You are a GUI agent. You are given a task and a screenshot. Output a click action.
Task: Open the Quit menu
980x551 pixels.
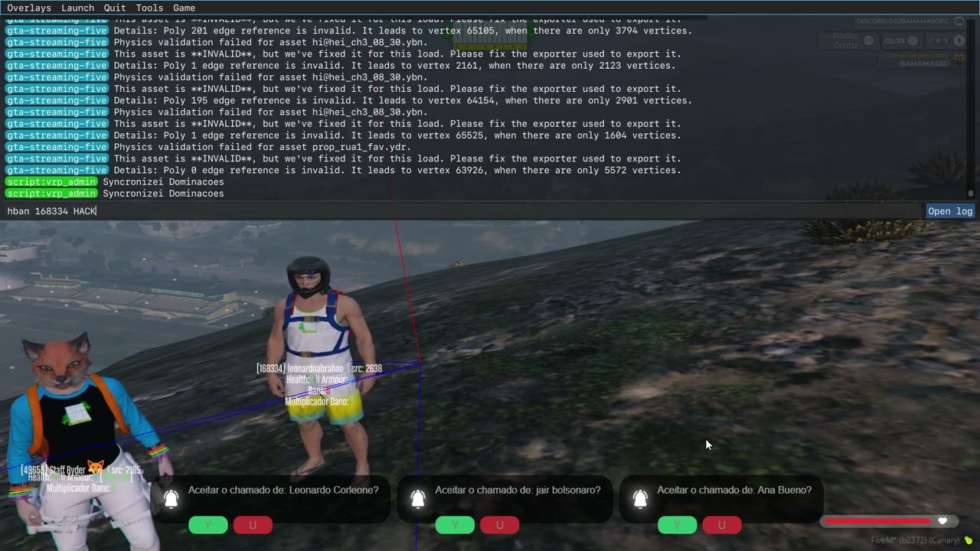coord(115,8)
